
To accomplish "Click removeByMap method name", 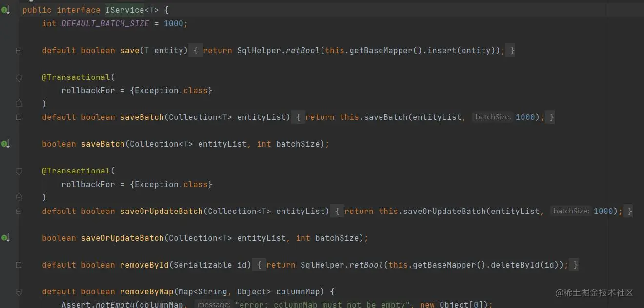I will tap(147, 291).
